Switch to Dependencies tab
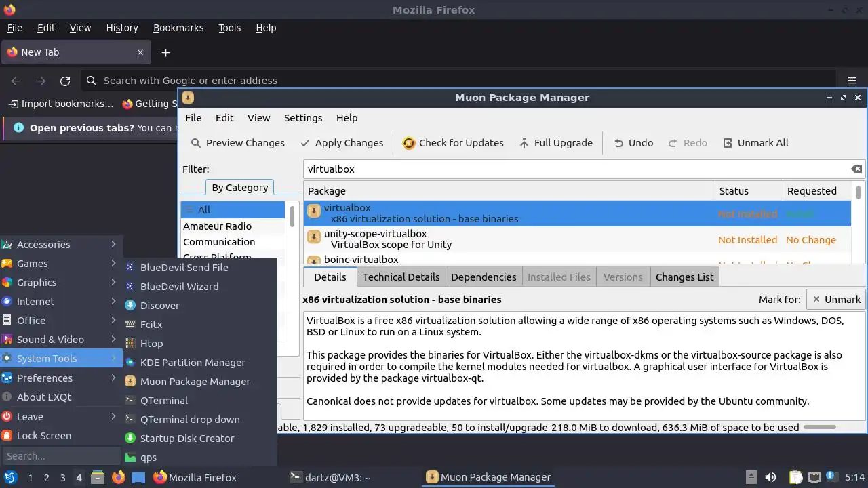Image resolution: width=868 pixels, height=488 pixels. coord(484,277)
